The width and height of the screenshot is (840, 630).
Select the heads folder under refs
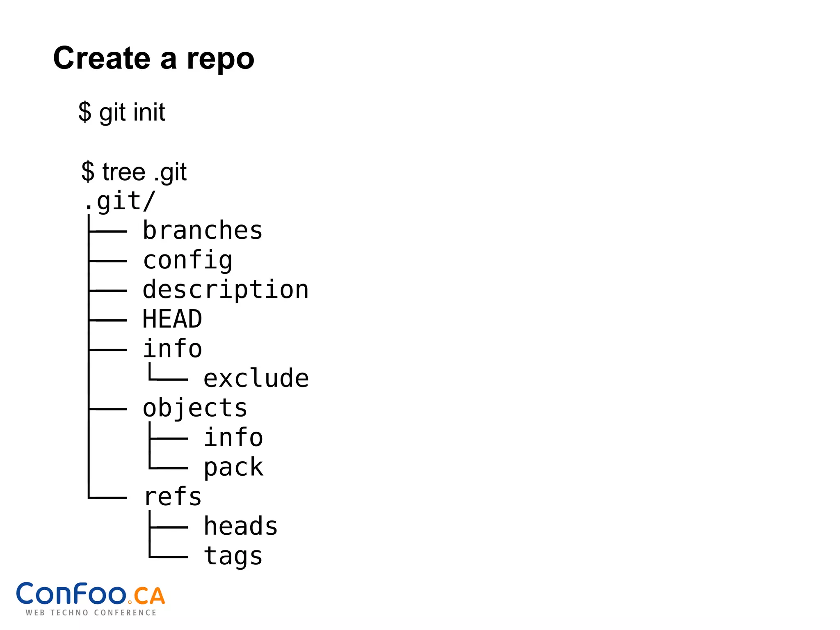(x=241, y=527)
